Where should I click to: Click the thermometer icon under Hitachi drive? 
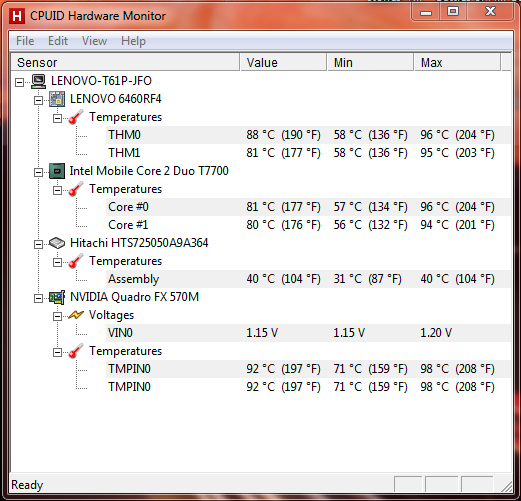coord(76,261)
